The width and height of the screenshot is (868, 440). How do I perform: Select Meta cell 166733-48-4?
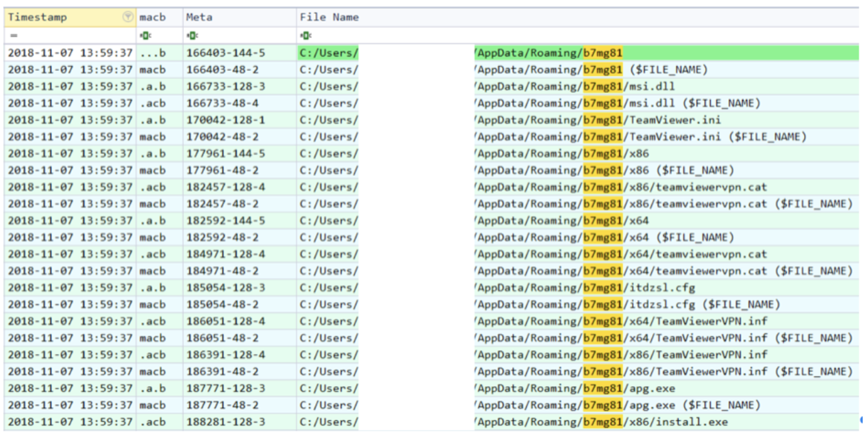(240, 103)
